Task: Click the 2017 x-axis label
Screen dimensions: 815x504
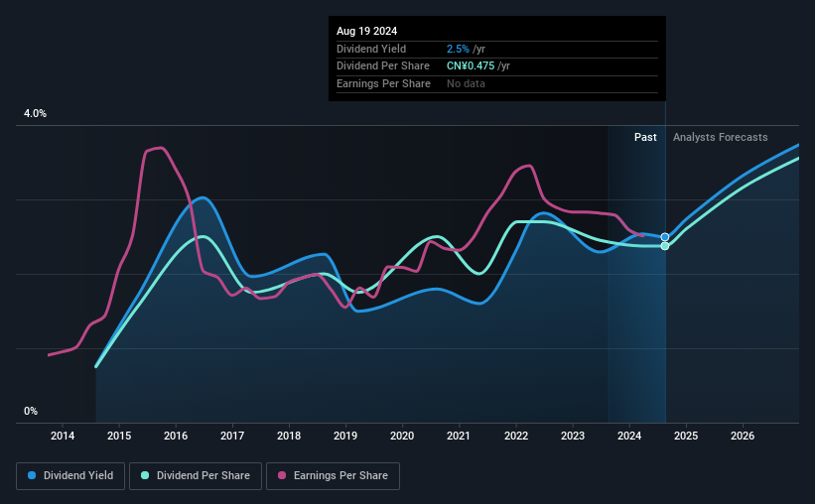Action: [x=232, y=436]
